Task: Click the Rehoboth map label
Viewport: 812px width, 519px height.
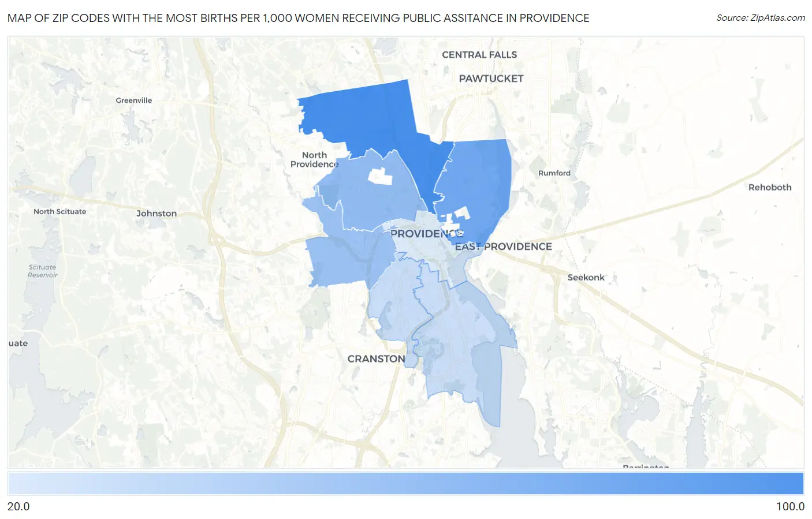Action: coord(770,188)
